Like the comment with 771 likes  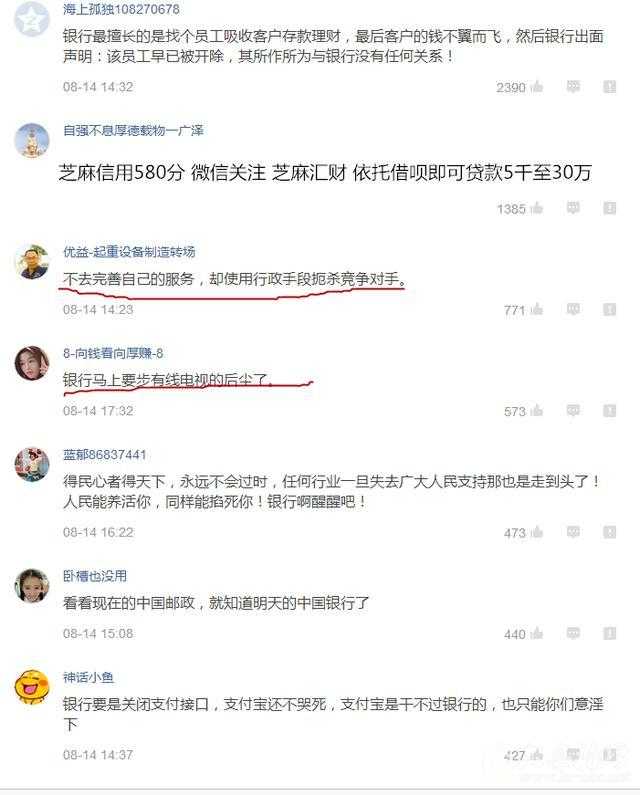tap(537, 309)
